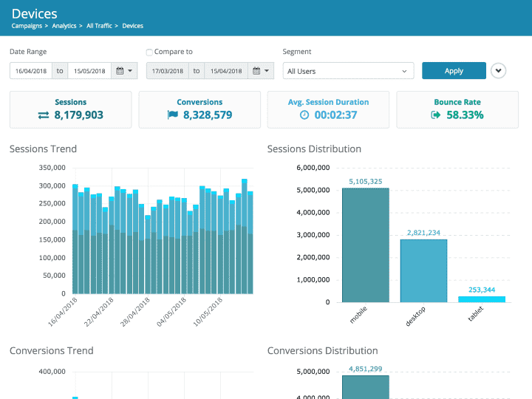Click the Avg. Session Duration clock icon
532x399 pixels.
[x=304, y=115]
